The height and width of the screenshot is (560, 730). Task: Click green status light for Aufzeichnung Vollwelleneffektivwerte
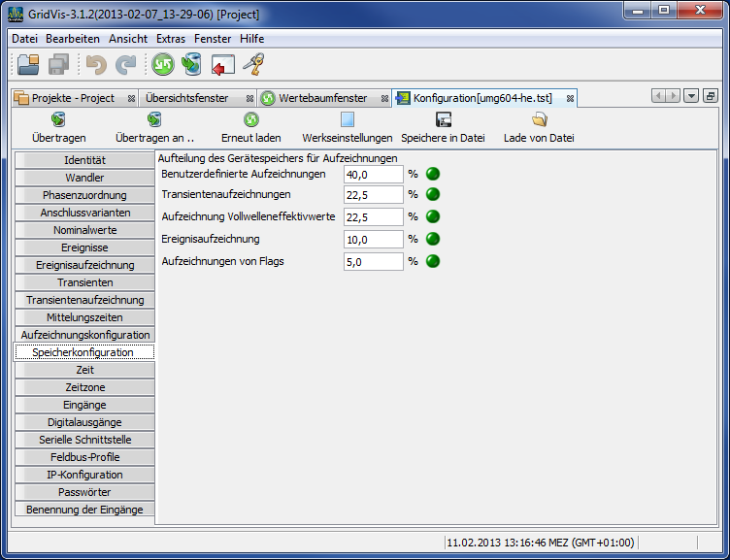pyautogui.click(x=433, y=217)
